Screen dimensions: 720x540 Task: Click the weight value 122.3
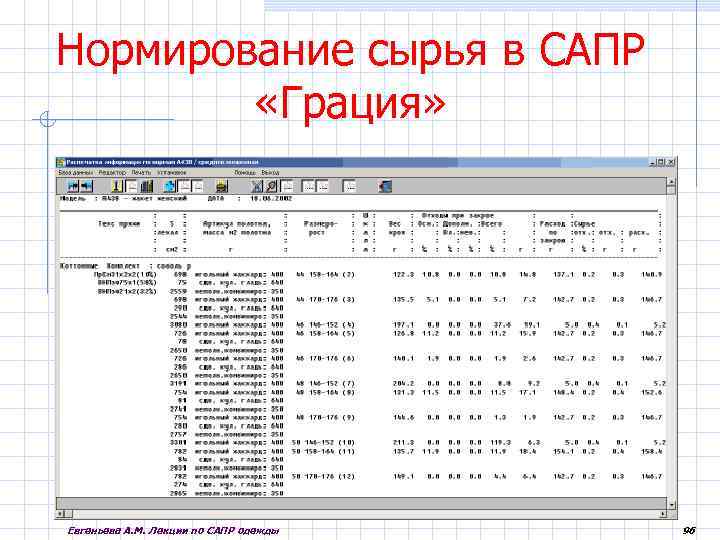(x=403, y=275)
